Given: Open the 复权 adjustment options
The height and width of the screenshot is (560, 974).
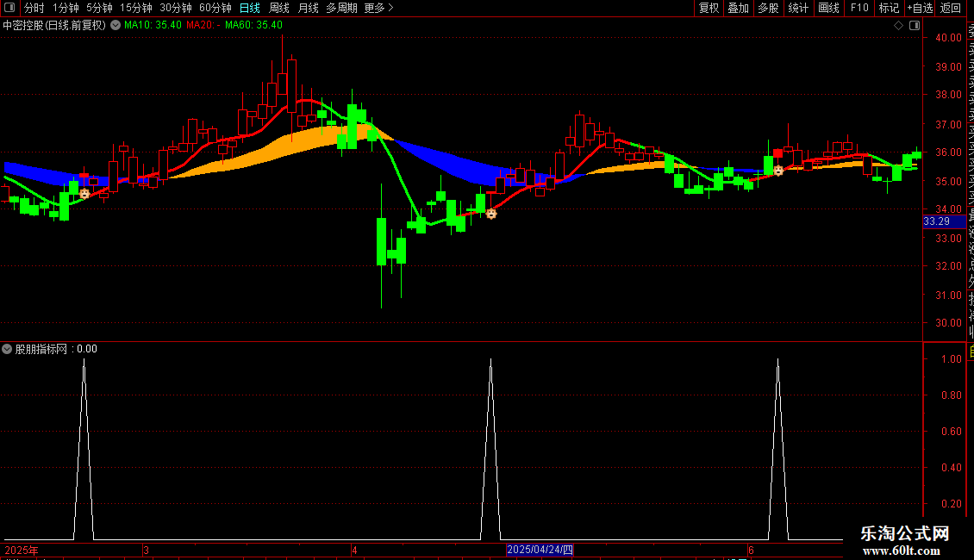Looking at the screenshot, I should (709, 8).
